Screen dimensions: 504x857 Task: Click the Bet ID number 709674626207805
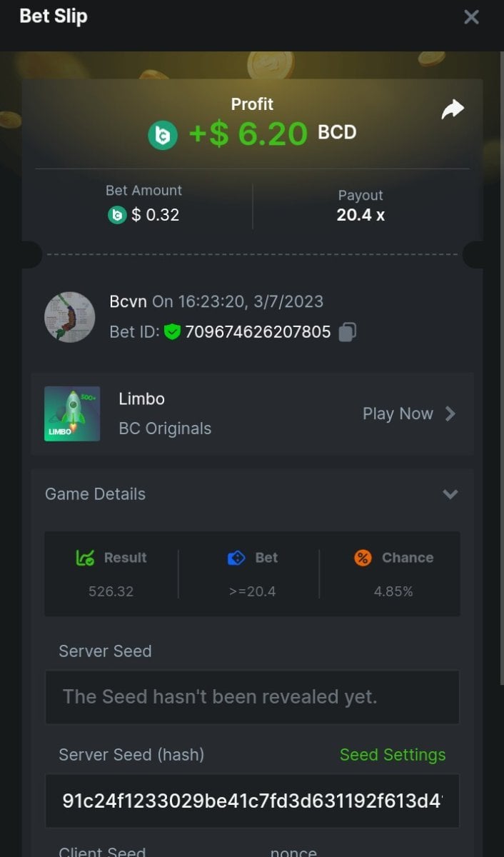258,331
